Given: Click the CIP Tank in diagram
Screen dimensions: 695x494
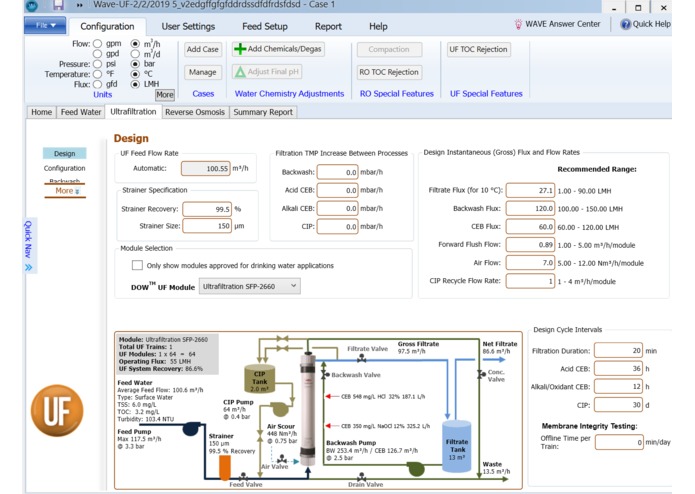Looking at the screenshot, I should click(x=260, y=378).
